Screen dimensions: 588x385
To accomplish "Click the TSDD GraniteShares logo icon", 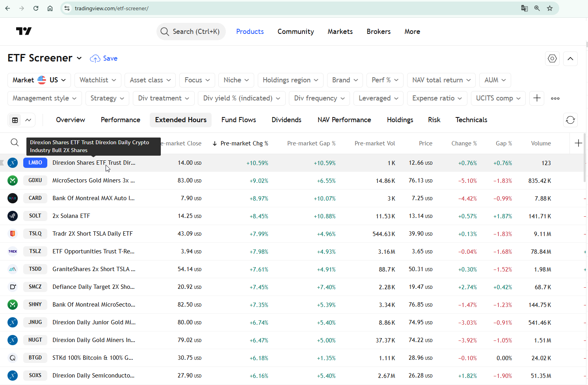I will click(x=13, y=269).
